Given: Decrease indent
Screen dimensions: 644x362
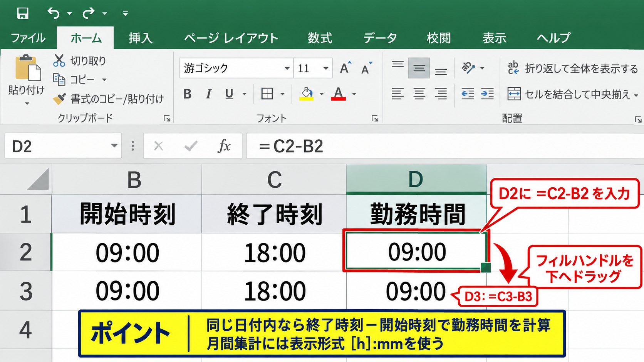Looking at the screenshot, I should tap(468, 93).
